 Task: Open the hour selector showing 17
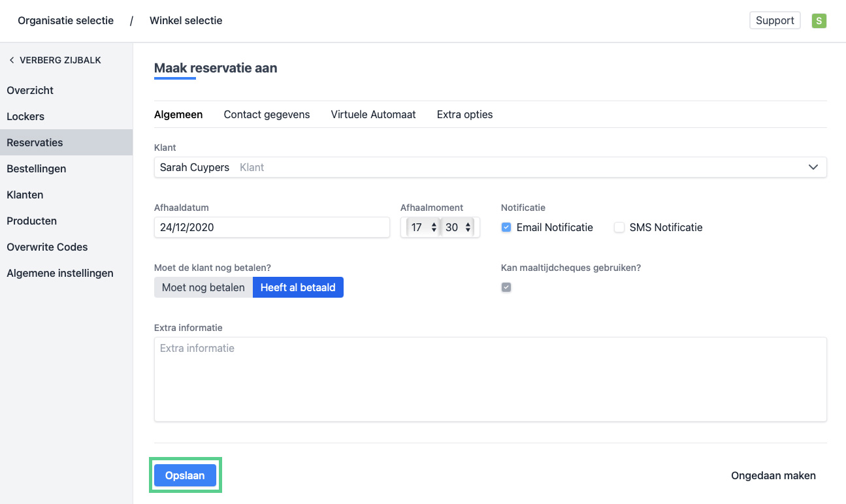tap(423, 228)
